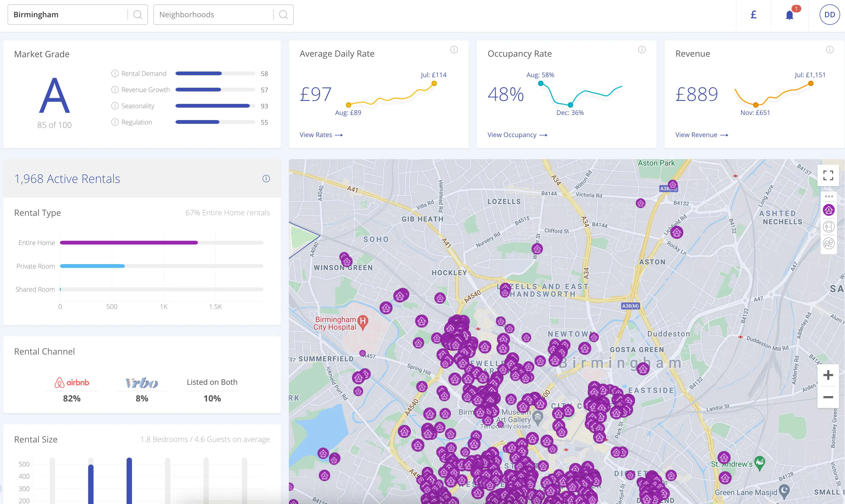Click the search icon in Birmingham field
The image size is (845, 504).
pyautogui.click(x=138, y=15)
